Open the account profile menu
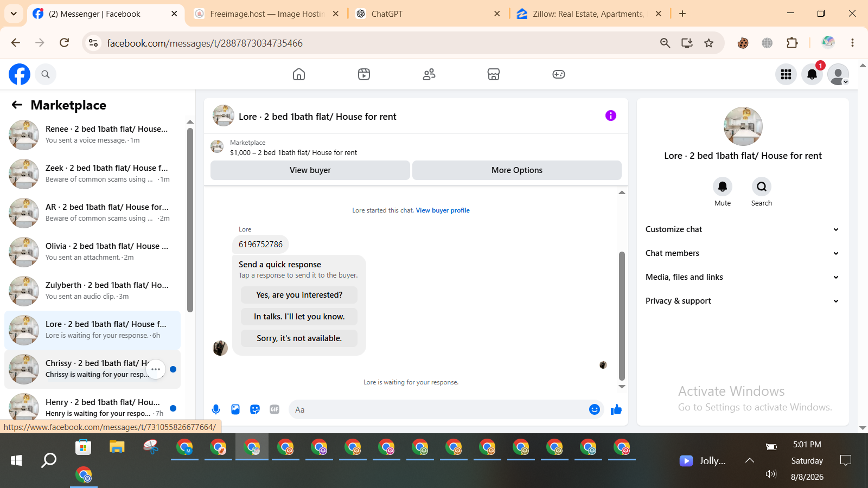868x488 pixels. coord(838,74)
